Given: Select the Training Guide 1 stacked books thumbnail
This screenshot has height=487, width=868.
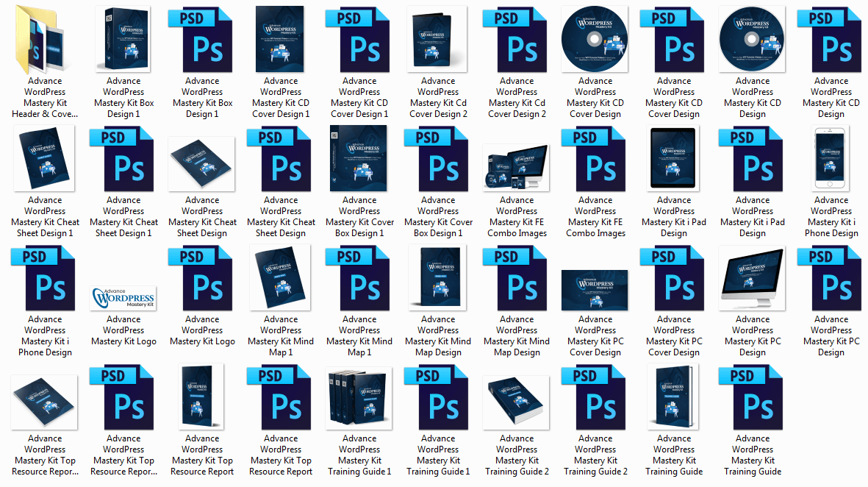Looking at the screenshot, I should pyautogui.click(x=359, y=398).
